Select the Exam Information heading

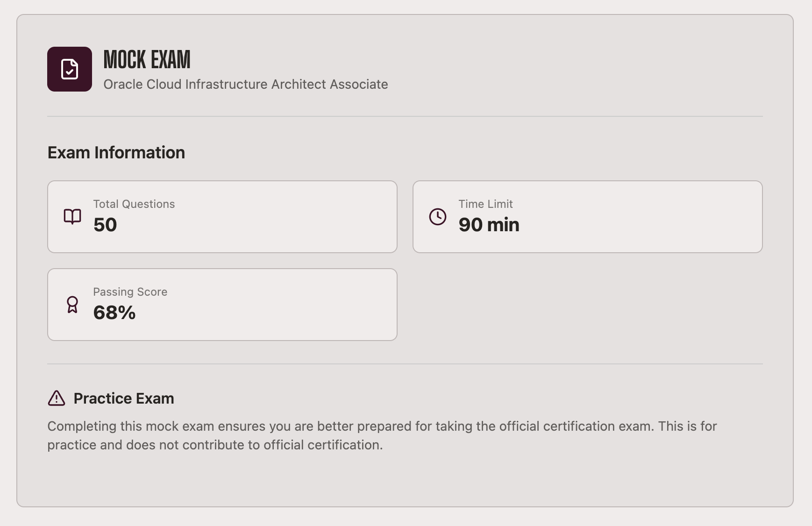pyautogui.click(x=116, y=152)
